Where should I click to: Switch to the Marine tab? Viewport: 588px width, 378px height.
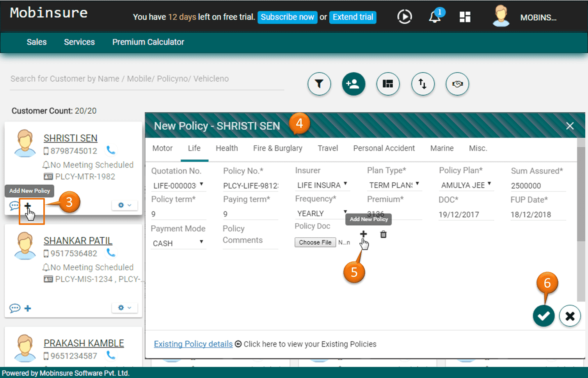[442, 148]
